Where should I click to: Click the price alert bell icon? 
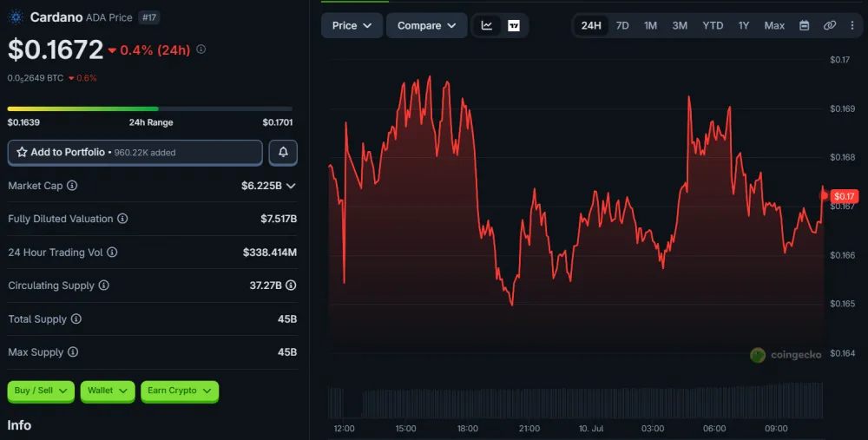pyautogui.click(x=283, y=152)
